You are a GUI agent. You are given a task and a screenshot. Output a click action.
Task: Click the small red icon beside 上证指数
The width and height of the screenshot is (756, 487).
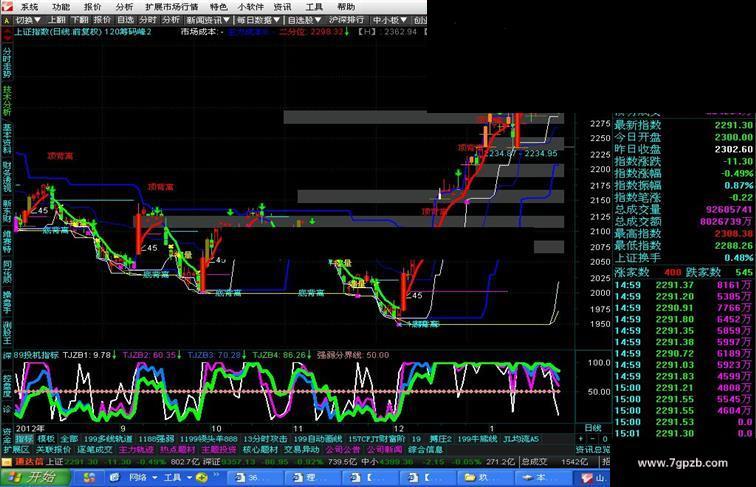tap(7, 34)
